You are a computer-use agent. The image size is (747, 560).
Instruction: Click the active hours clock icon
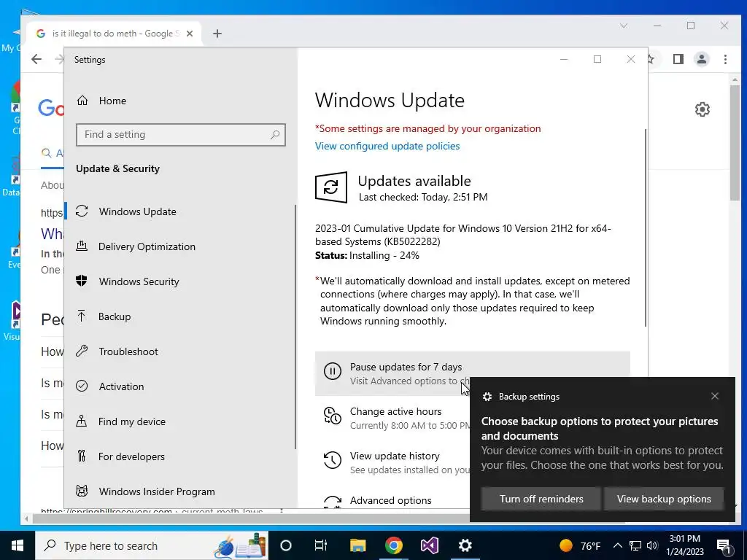333,415
